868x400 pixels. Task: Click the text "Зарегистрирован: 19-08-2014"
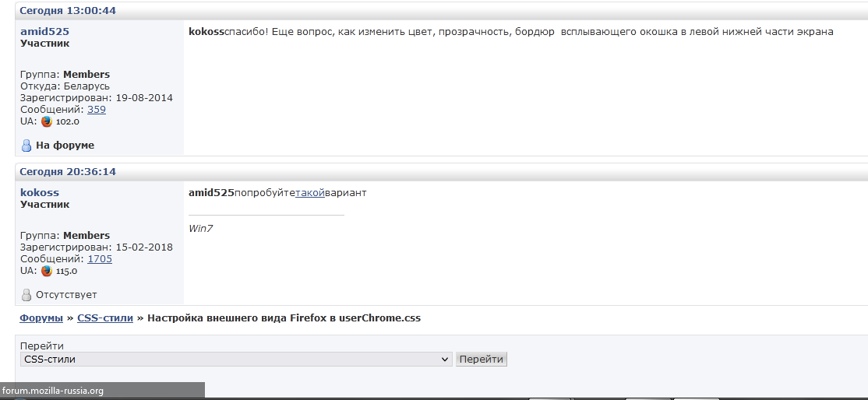point(97,98)
